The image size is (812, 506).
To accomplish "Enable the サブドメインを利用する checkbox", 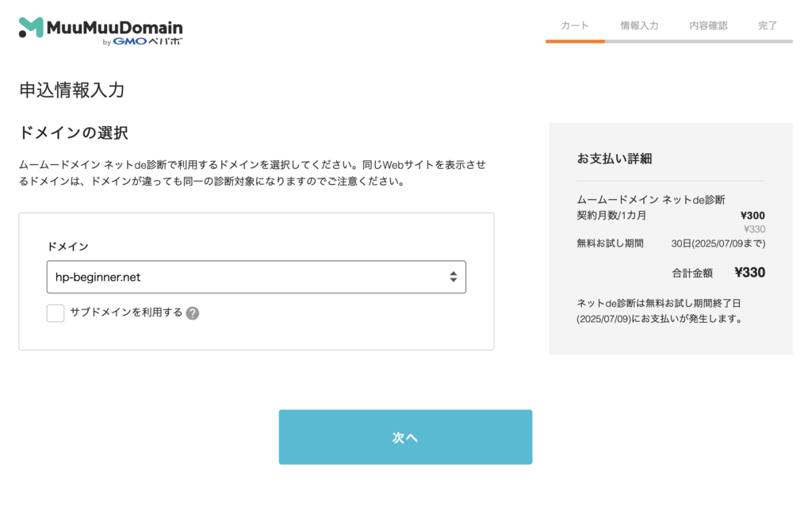I will 56,313.
